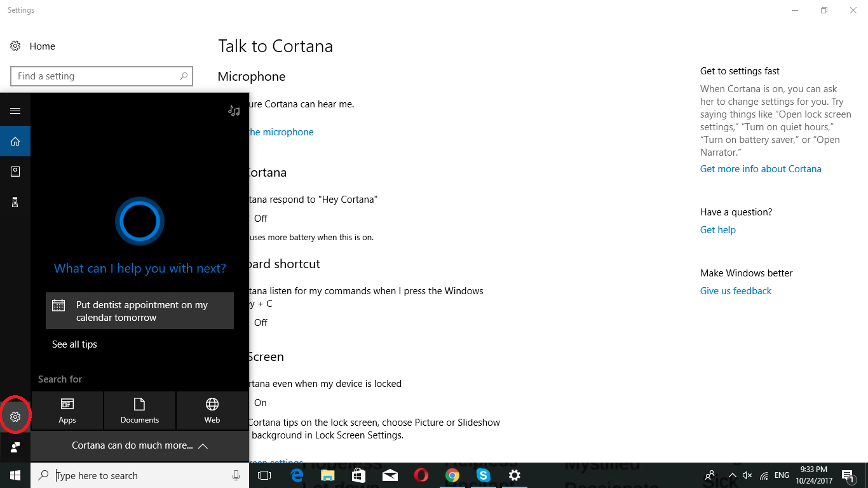Open Task View from the taskbar
The height and width of the screenshot is (488, 868).
(264, 475)
